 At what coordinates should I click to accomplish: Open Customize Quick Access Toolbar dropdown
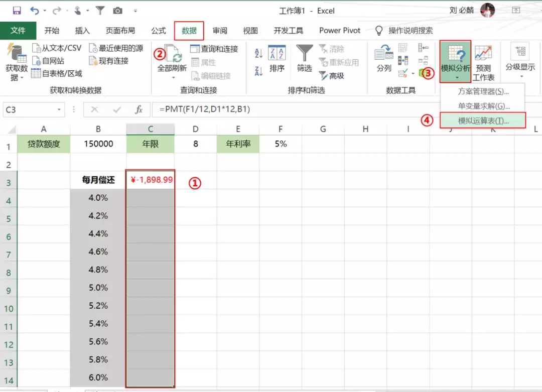point(135,11)
